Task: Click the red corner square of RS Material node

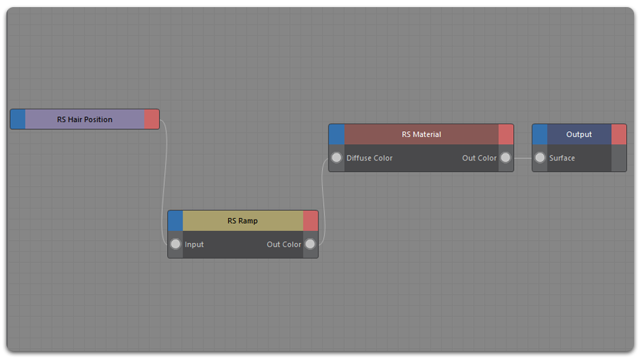Action: tap(505, 134)
